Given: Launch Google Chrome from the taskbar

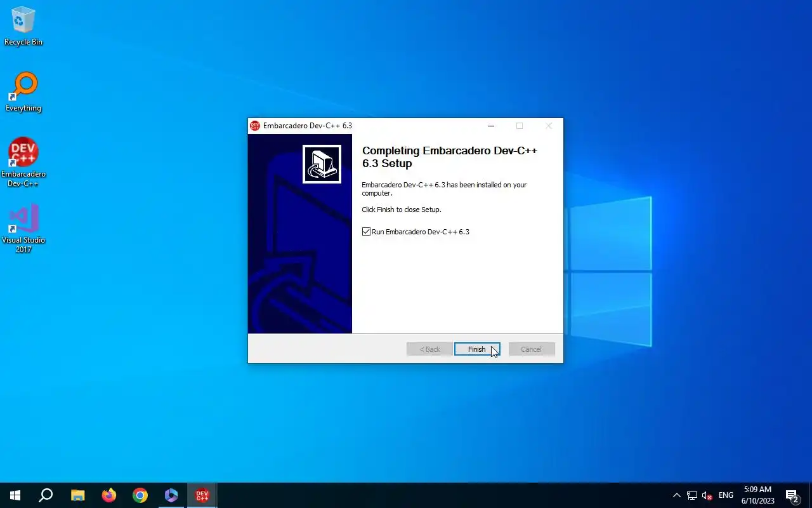Looking at the screenshot, I should [x=140, y=495].
